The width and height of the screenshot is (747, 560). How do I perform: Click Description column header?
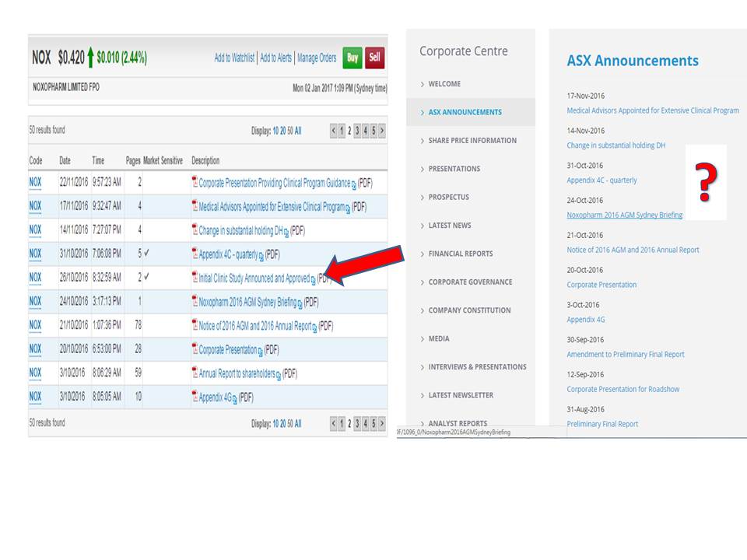point(205,160)
